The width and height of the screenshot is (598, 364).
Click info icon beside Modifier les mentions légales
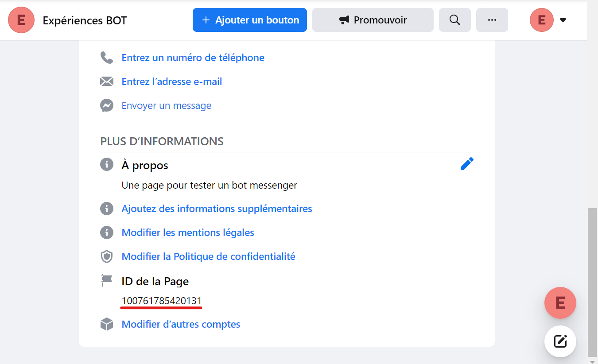[x=107, y=232]
